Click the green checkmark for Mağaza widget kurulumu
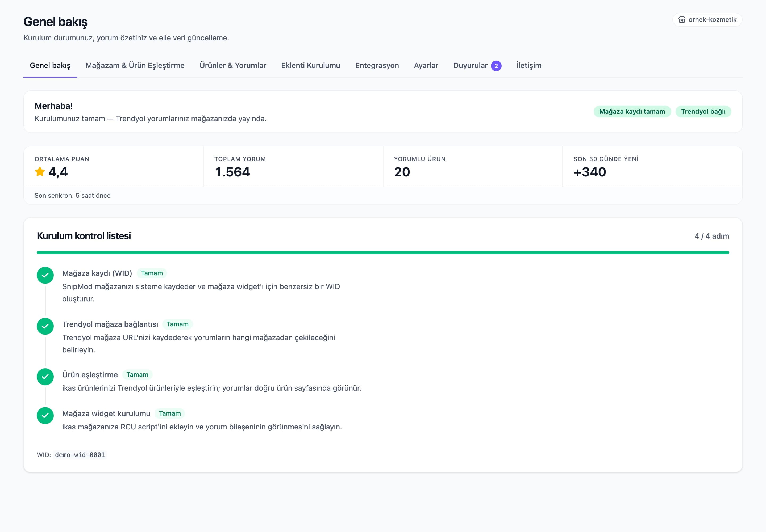The image size is (766, 532). [x=45, y=415]
